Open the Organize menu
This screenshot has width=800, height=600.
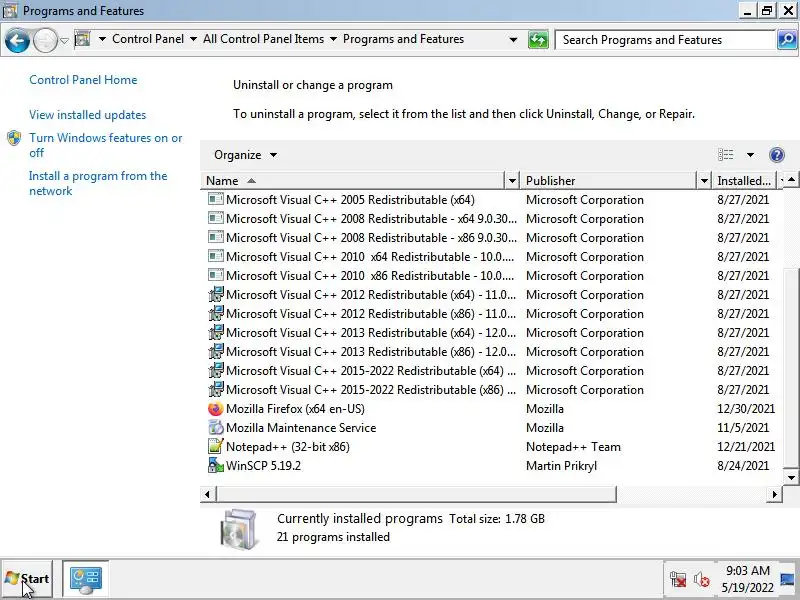[x=245, y=155]
